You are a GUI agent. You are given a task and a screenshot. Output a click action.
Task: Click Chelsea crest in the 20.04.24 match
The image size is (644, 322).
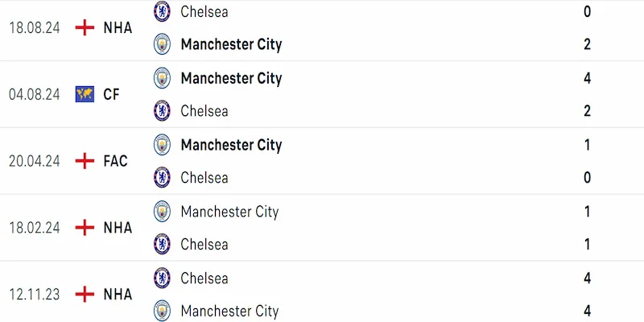click(163, 178)
